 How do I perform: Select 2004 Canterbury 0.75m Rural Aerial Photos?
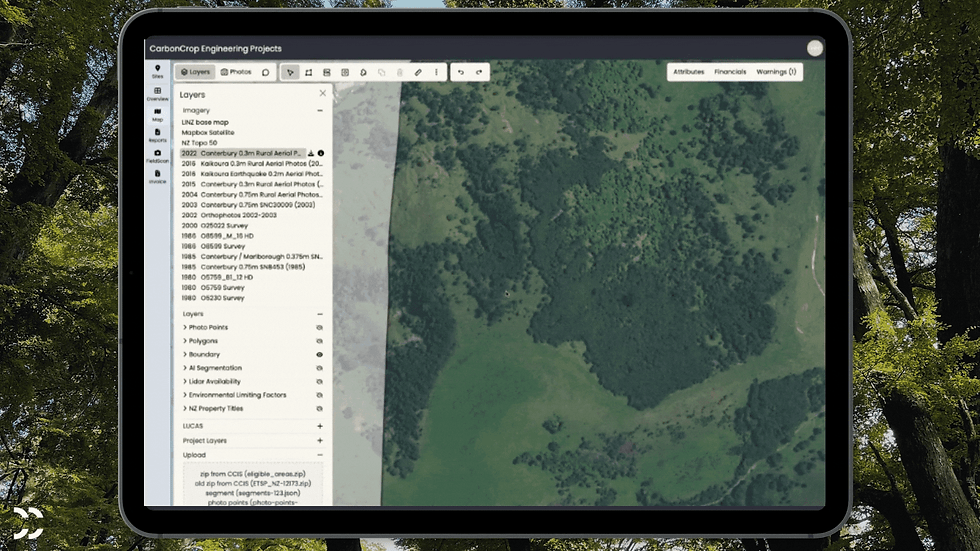pyautogui.click(x=252, y=194)
